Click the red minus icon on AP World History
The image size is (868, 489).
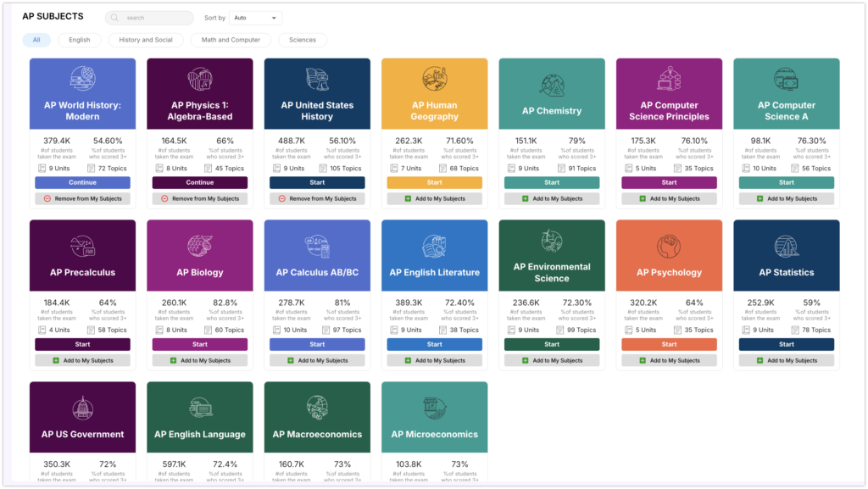[x=47, y=198]
